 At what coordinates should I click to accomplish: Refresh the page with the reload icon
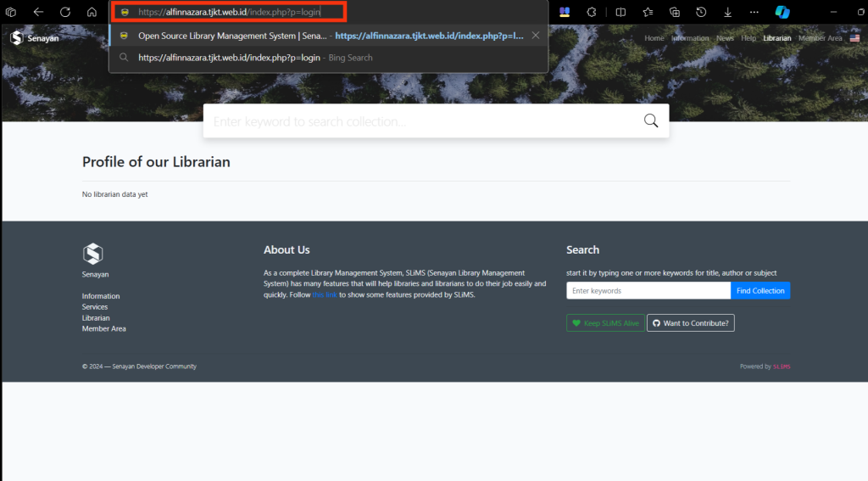pos(65,12)
